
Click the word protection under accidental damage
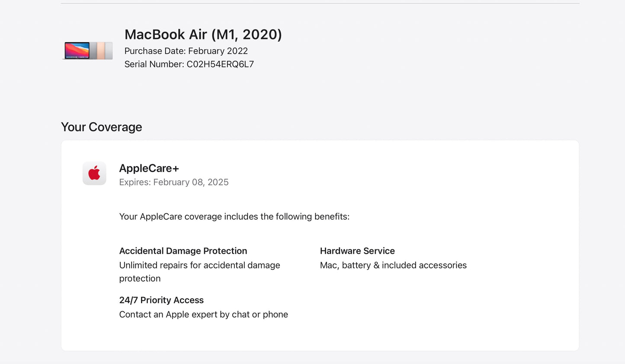coord(140,279)
